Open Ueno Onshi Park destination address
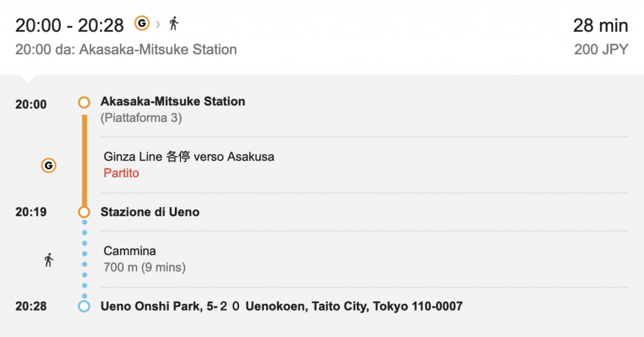Image resolution: width=644 pixels, height=337 pixels. pyautogui.click(x=282, y=306)
